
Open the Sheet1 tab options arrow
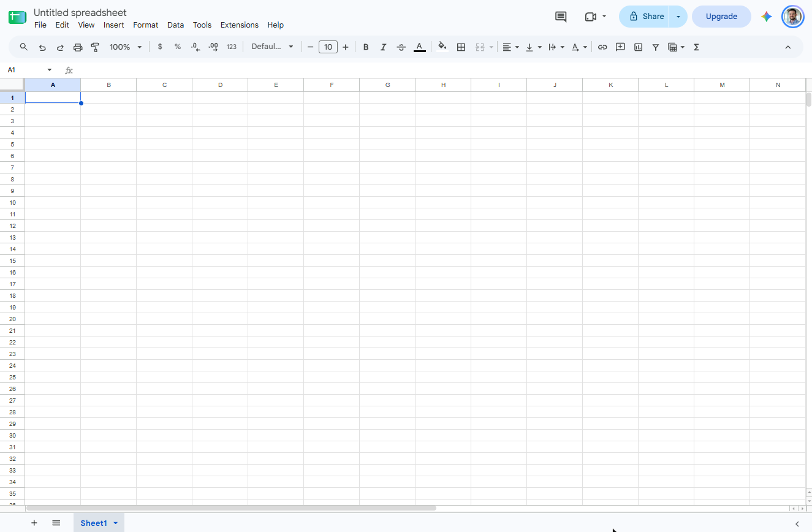[115, 523]
